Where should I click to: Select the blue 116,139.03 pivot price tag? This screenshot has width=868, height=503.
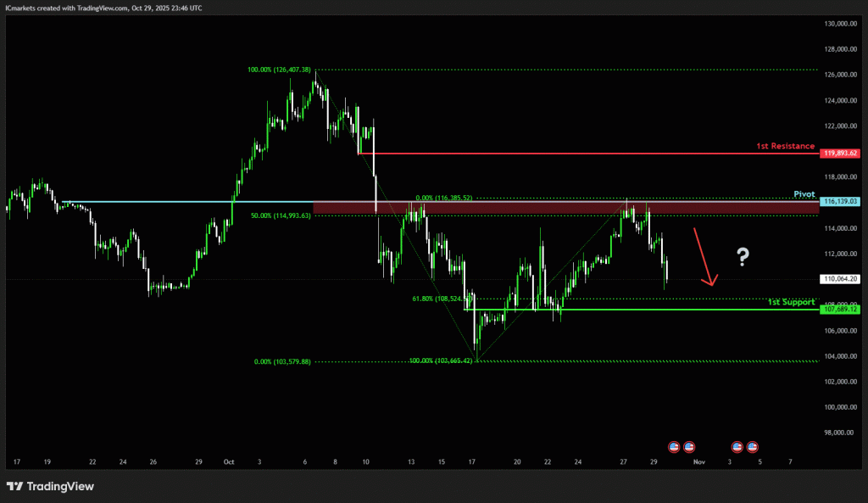click(840, 202)
